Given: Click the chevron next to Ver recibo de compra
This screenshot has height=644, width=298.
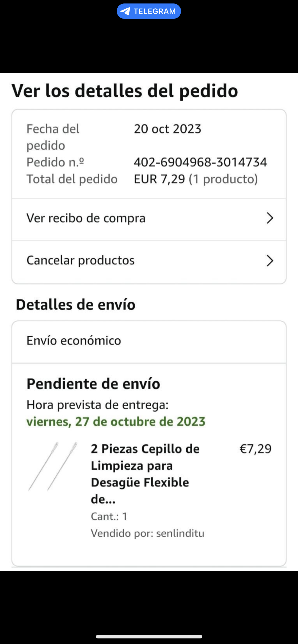Looking at the screenshot, I should [270, 218].
